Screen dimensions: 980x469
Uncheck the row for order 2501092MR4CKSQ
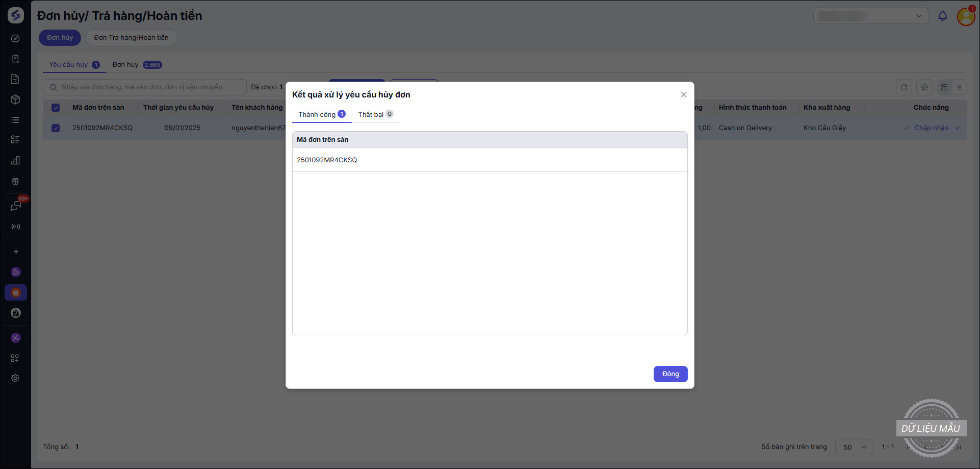click(56, 128)
